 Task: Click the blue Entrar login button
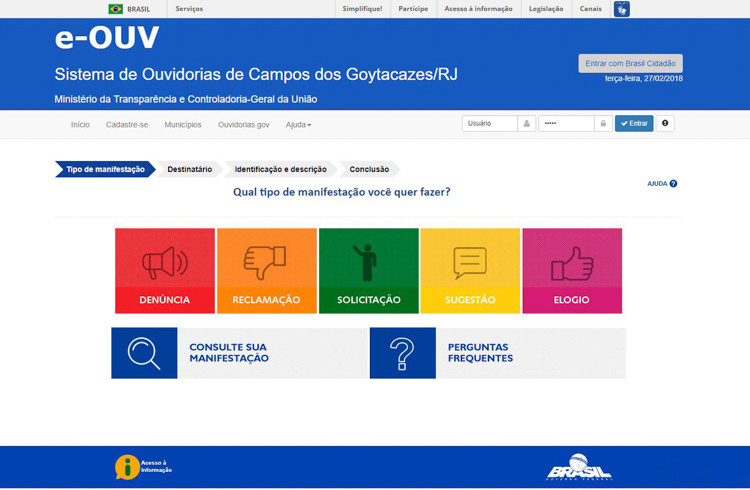click(634, 123)
